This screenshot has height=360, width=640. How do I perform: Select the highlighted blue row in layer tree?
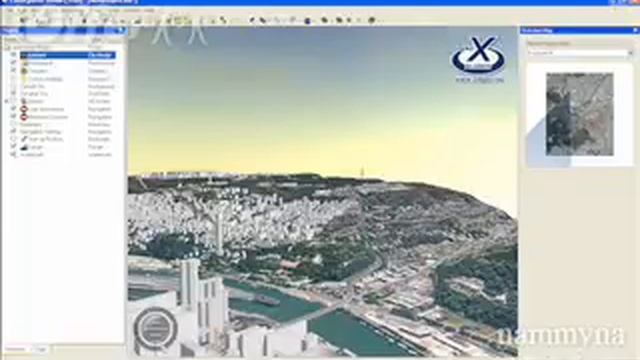68,55
